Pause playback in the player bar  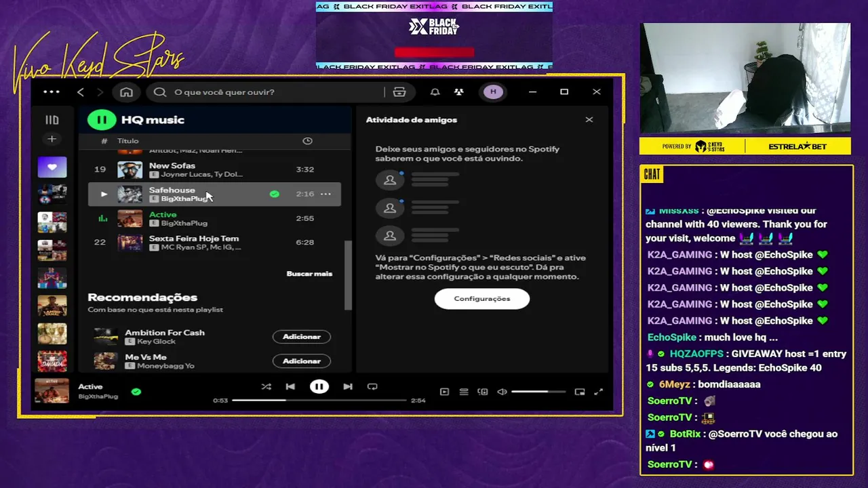coord(319,386)
